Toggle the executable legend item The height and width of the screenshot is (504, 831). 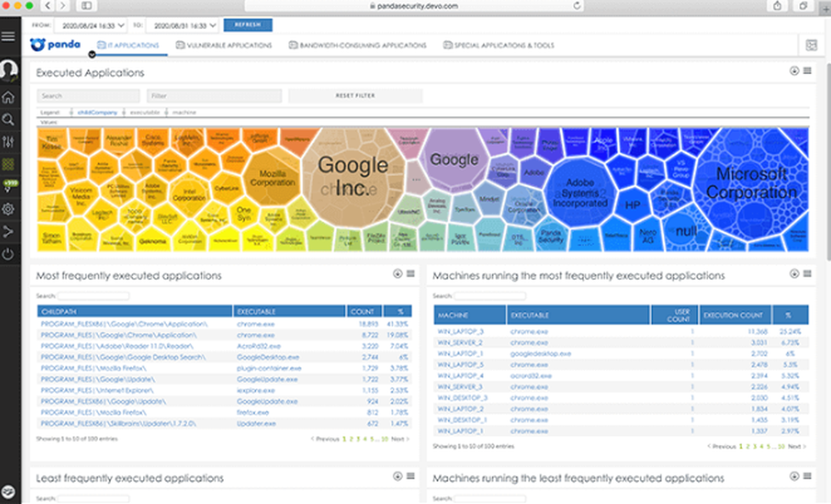[145, 112]
